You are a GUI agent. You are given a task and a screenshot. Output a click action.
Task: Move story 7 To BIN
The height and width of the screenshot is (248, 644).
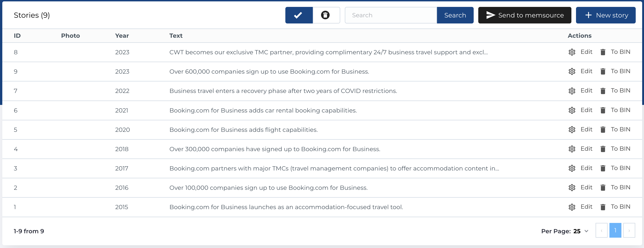click(x=620, y=91)
